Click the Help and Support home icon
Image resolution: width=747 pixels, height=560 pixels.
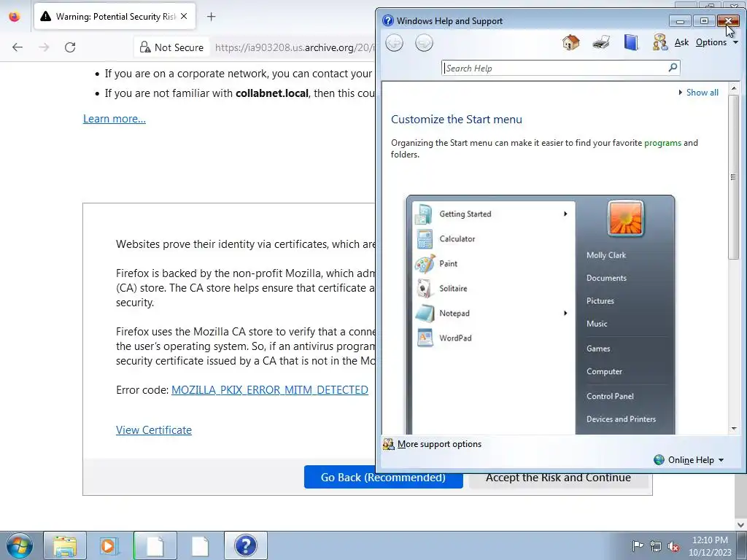[570, 42]
